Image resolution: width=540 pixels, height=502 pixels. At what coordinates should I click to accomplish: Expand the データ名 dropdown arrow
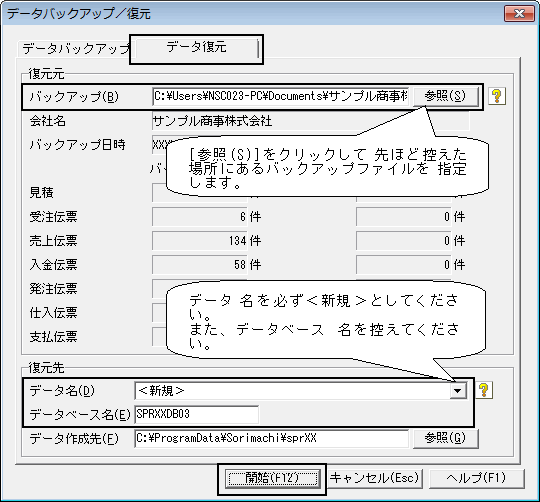coord(458,391)
